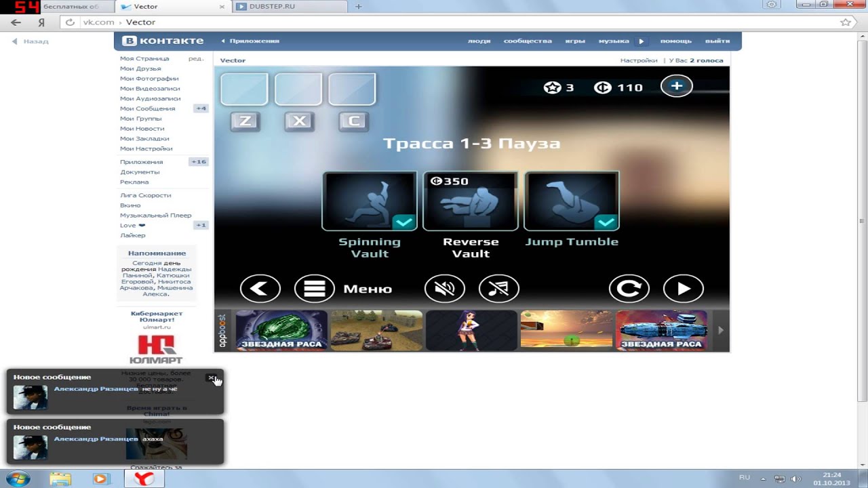Click выйти to log out
Viewport: 868px width, 488px height.
717,41
